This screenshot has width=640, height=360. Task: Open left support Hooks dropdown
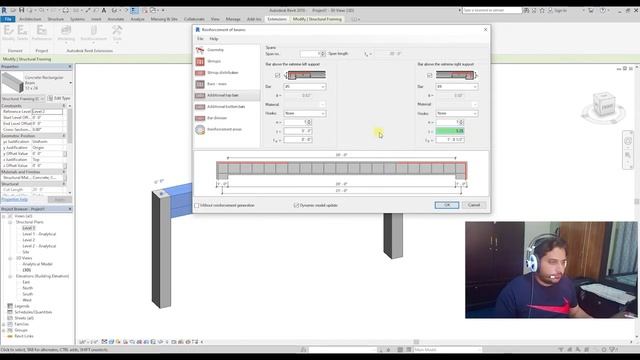[x=304, y=113]
